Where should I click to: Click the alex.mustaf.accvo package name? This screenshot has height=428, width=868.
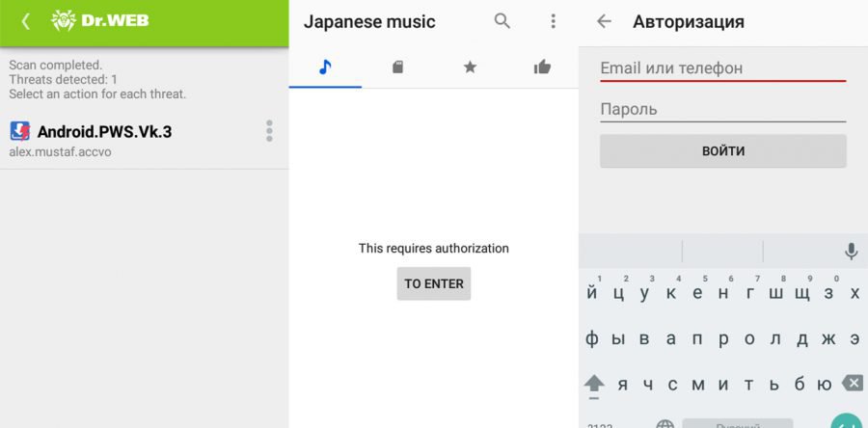click(x=61, y=152)
